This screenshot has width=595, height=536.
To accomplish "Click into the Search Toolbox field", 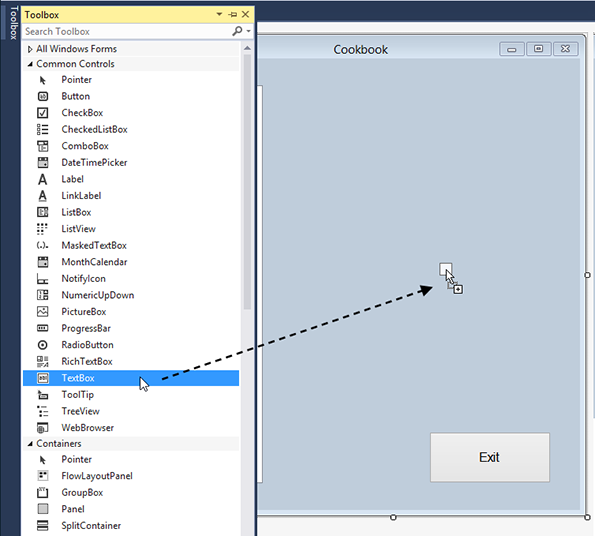I will pyautogui.click(x=127, y=31).
